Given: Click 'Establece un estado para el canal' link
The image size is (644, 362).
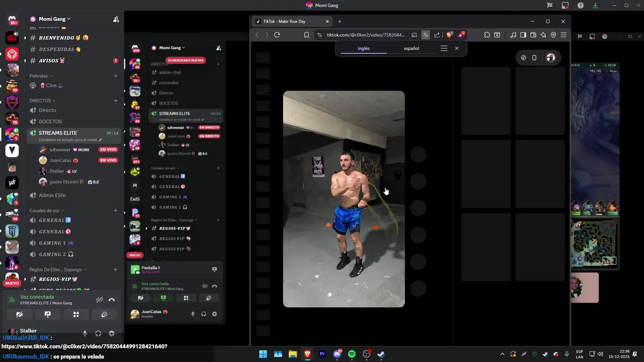Looking at the screenshot, I should (70, 140).
